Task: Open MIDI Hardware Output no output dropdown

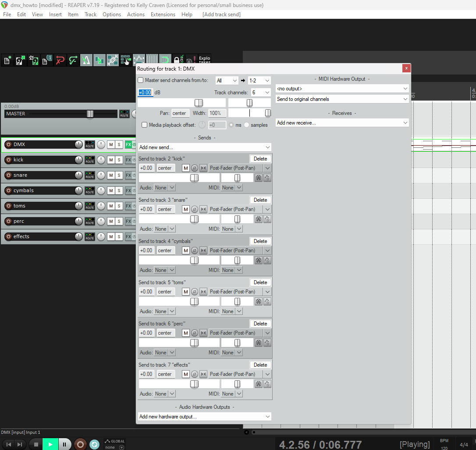Action: (342, 89)
